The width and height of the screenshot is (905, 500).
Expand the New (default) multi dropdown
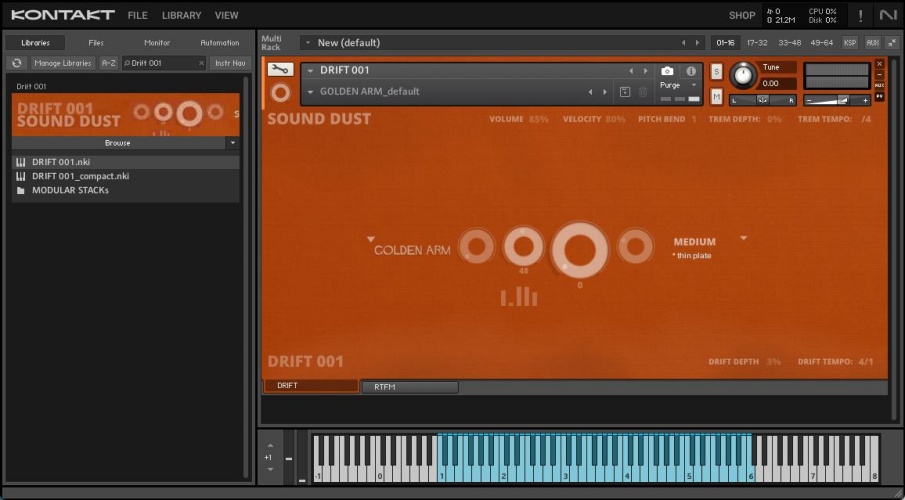(306, 43)
